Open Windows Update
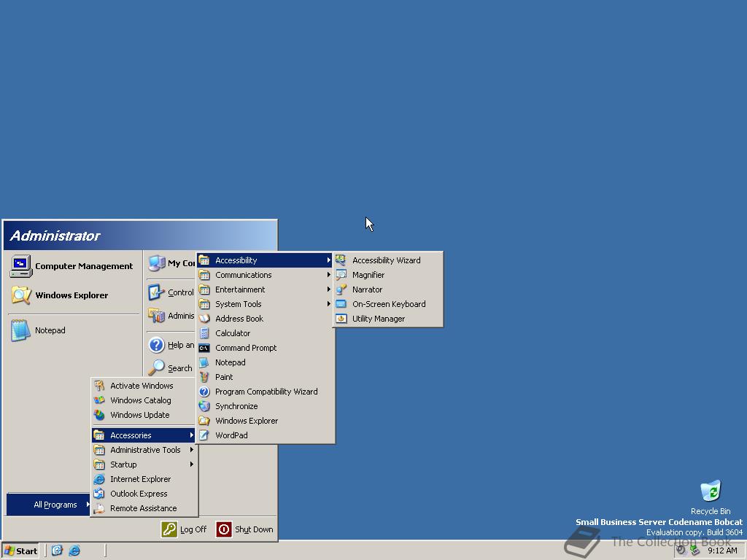Image resolution: width=747 pixels, height=560 pixels. [x=144, y=415]
